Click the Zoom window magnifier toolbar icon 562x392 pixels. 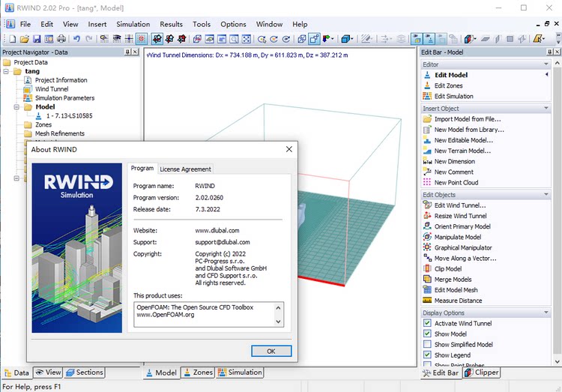tap(234, 39)
